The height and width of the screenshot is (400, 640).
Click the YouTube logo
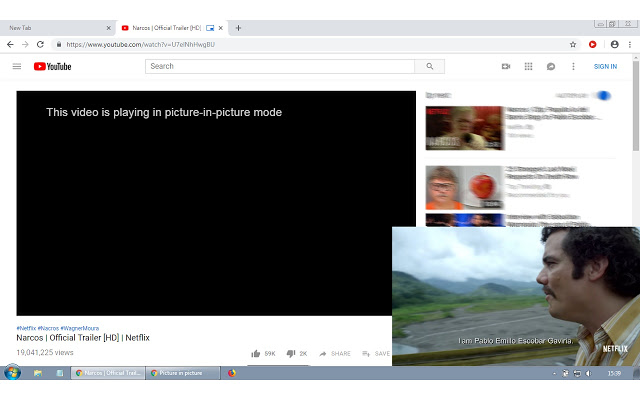[x=52, y=66]
